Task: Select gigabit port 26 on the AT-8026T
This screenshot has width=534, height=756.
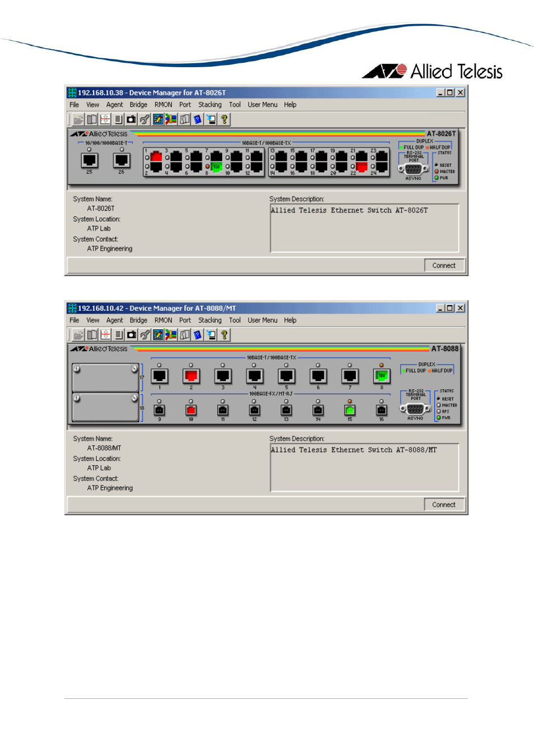Action: point(121,161)
